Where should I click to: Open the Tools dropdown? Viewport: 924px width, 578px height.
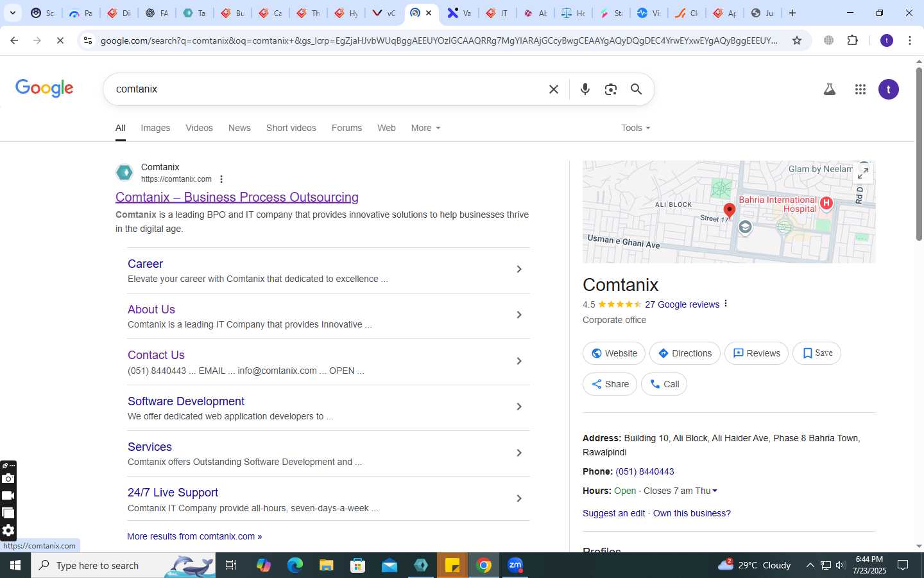point(635,128)
